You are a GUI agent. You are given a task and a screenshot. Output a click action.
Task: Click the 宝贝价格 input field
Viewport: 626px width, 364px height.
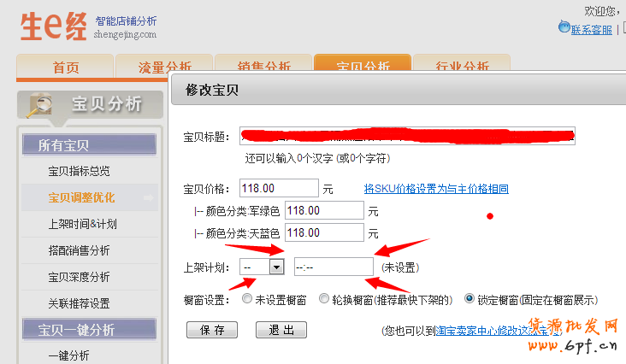(x=279, y=188)
